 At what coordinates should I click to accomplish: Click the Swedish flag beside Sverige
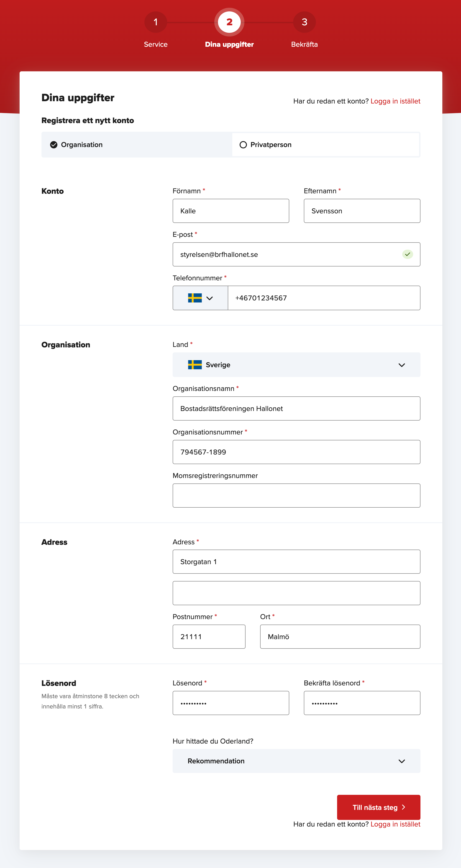coord(195,365)
